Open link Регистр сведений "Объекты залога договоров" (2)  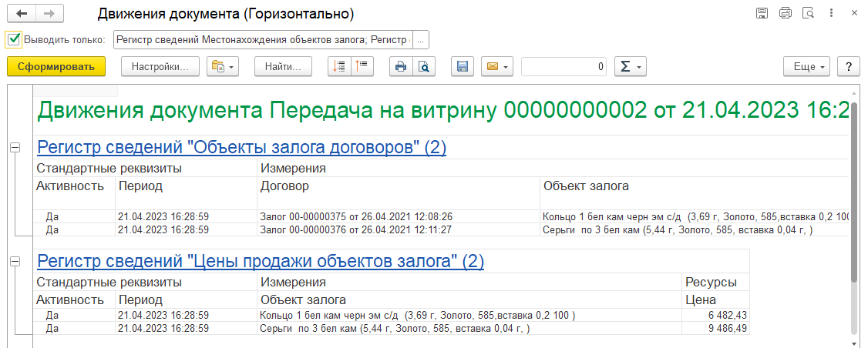point(241,147)
